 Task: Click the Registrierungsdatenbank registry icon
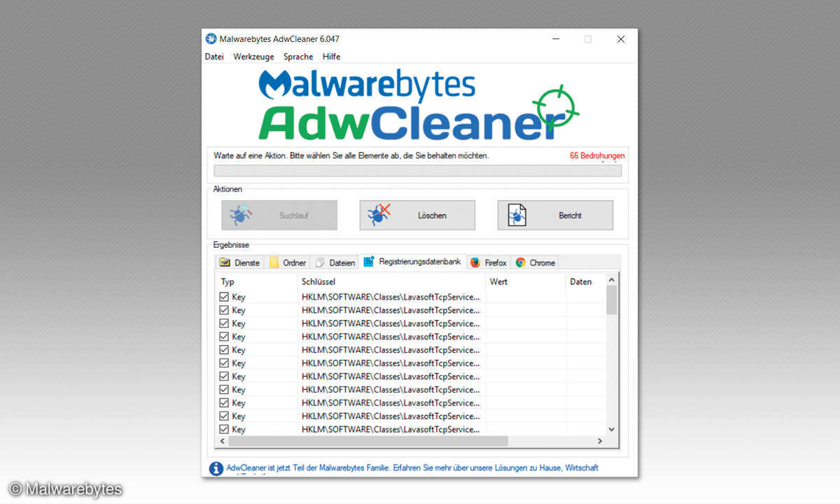369,261
